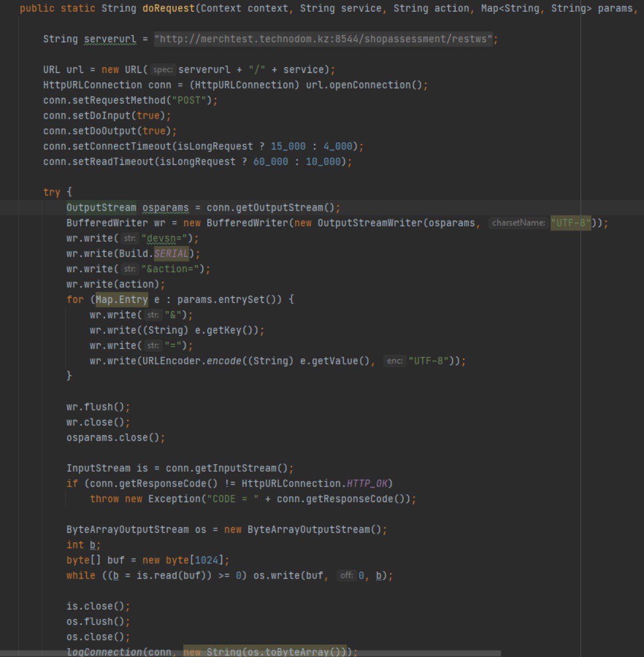Click the 15_000 numeric literal
This screenshot has width=644, height=657.
point(288,147)
